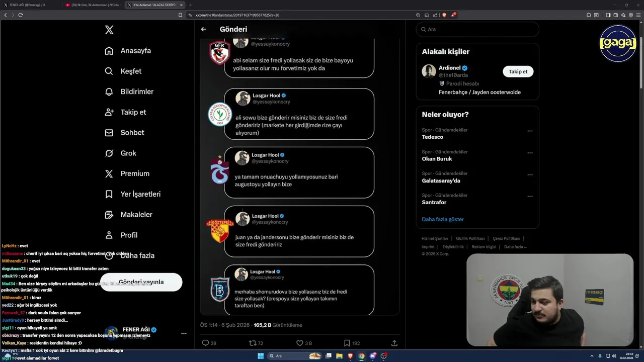The height and width of the screenshot is (362, 644).
Task: Switch to the İlk Gün, İlk Antrenman tab
Action: coord(94,5)
